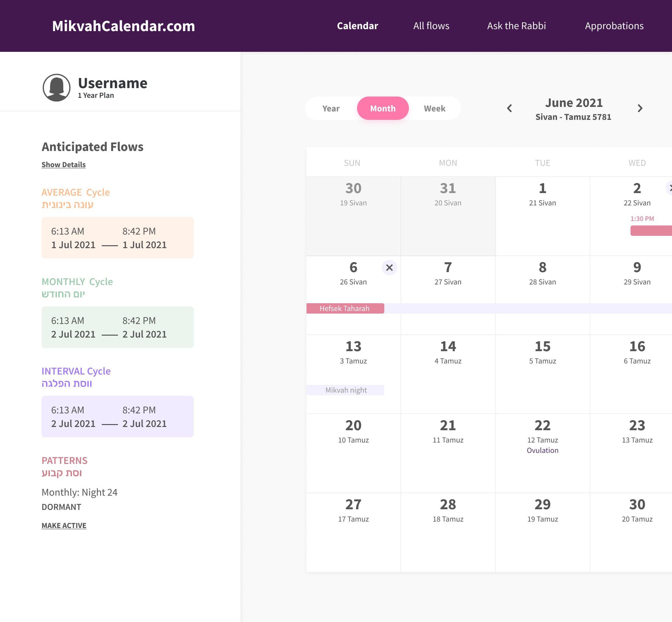Click the MAKE ACTIVE link
The image size is (672, 622).
(64, 525)
